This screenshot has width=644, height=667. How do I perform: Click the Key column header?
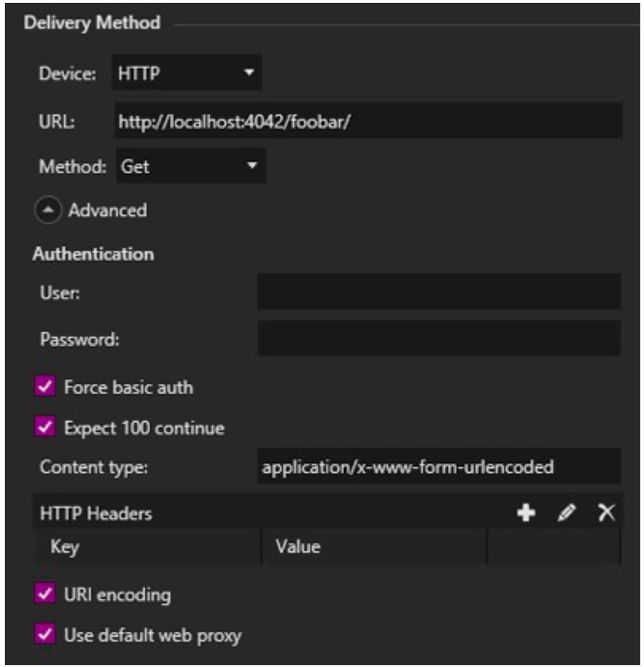147,547
